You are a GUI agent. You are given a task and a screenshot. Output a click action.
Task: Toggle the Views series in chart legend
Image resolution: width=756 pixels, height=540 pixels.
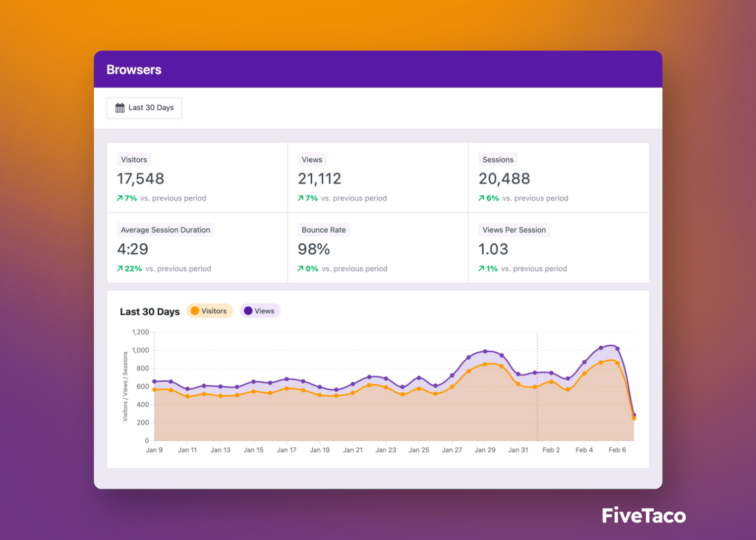[260, 311]
